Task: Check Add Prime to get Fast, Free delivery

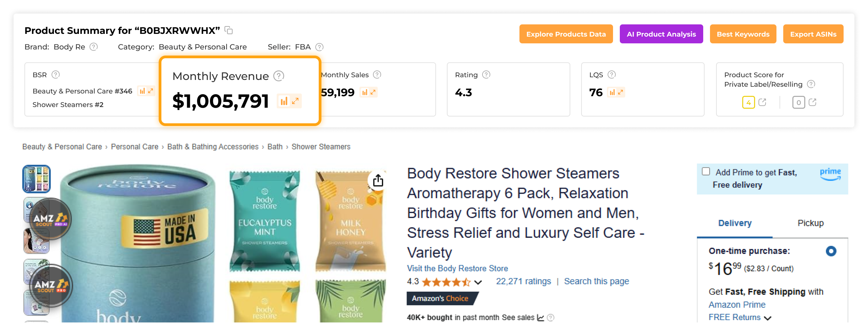Action: [x=706, y=172]
